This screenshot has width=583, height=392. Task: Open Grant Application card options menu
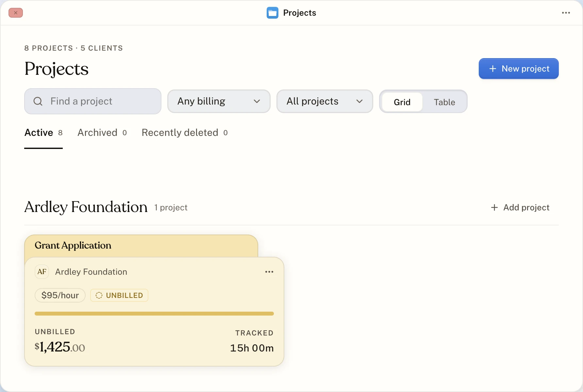[x=269, y=272]
